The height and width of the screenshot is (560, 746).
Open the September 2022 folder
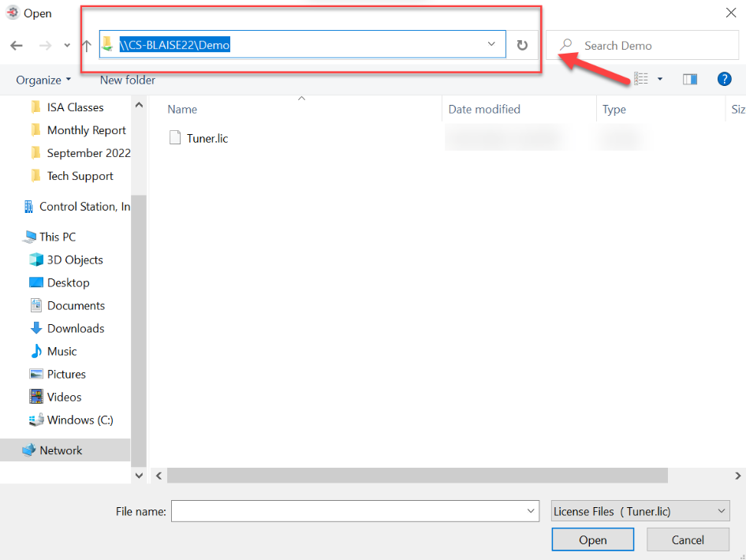[88, 153]
